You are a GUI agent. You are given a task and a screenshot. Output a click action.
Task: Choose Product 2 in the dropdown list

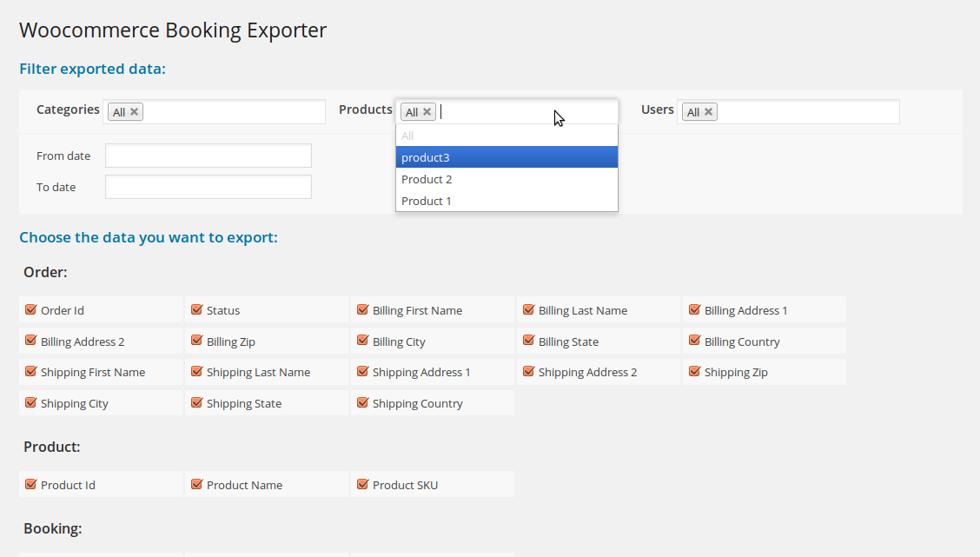coord(507,179)
